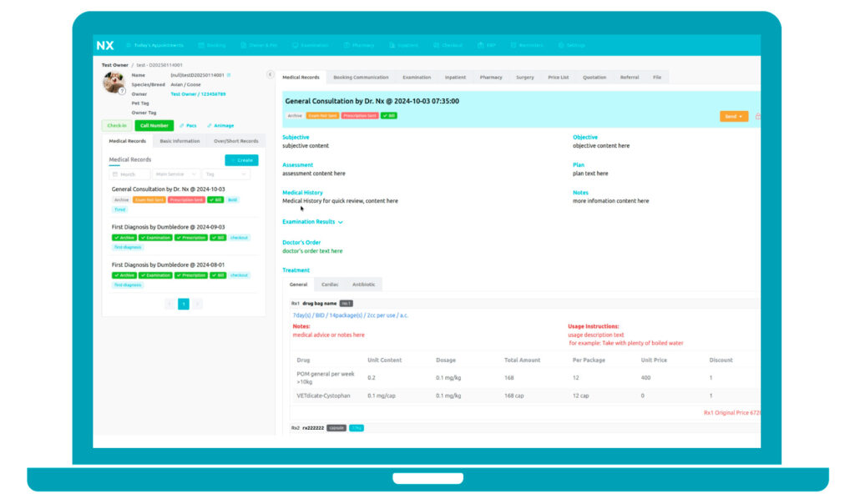Switch to the Surgery tab

(x=524, y=78)
